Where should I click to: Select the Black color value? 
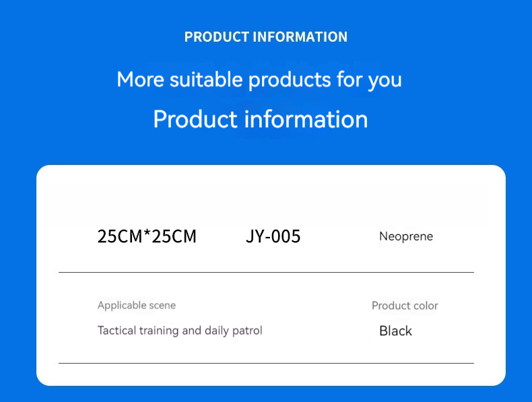[x=395, y=331]
